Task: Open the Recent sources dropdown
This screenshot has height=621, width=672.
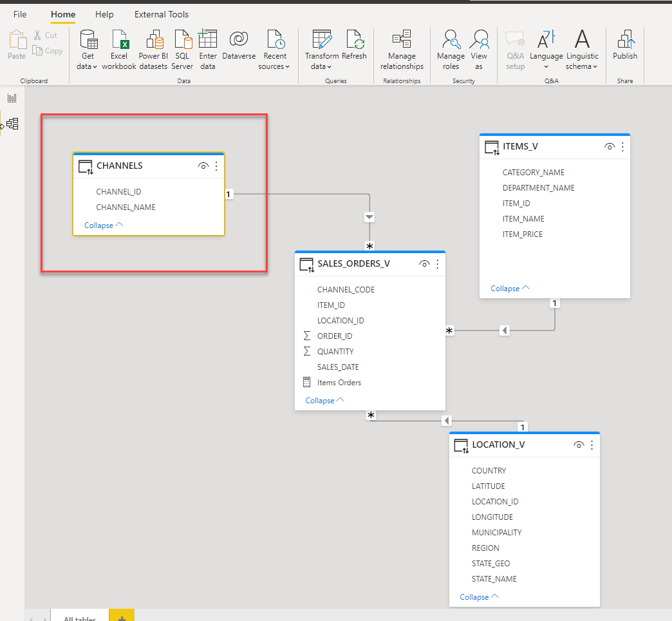Action: tap(275, 66)
